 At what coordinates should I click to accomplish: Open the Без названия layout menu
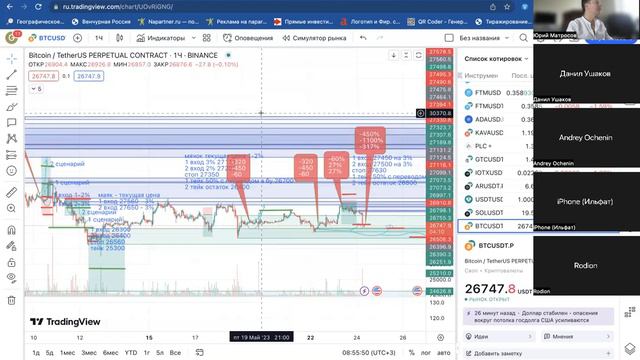click(x=484, y=38)
